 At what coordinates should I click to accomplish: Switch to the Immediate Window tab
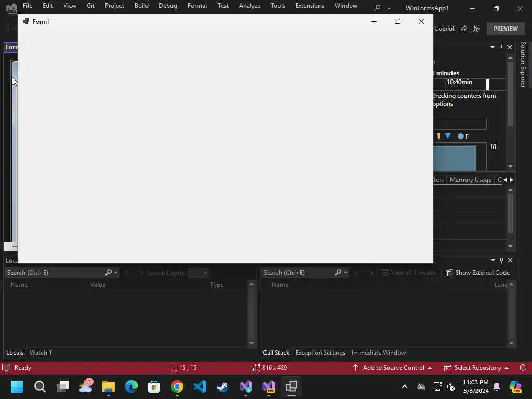coord(379,353)
